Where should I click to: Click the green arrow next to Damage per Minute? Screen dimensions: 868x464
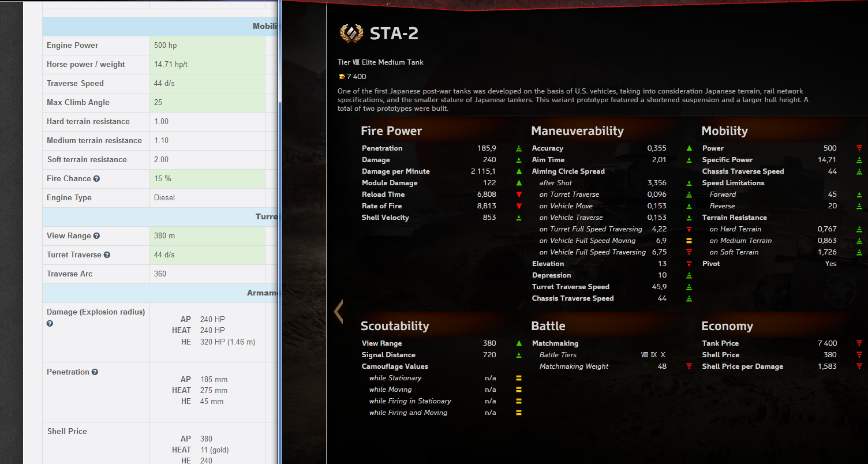coord(519,171)
